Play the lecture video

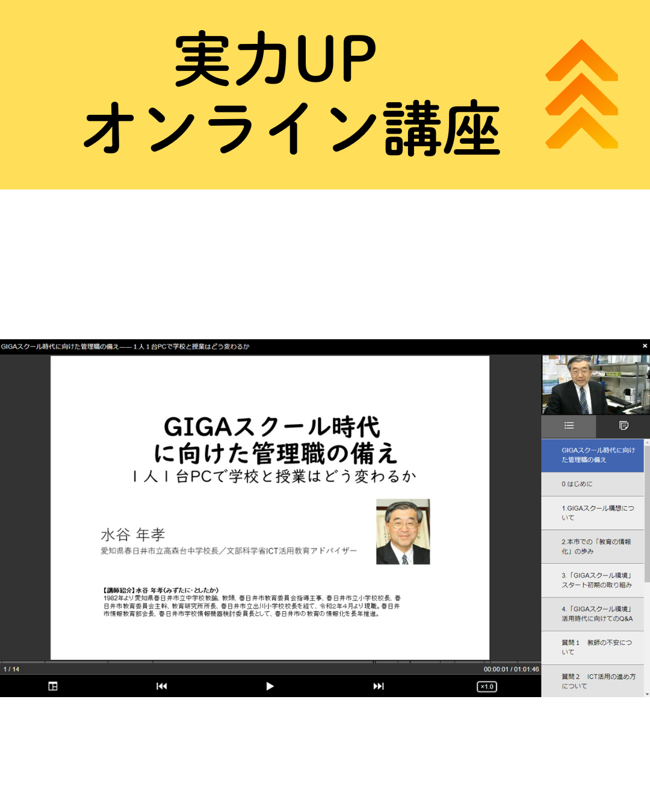click(270, 686)
